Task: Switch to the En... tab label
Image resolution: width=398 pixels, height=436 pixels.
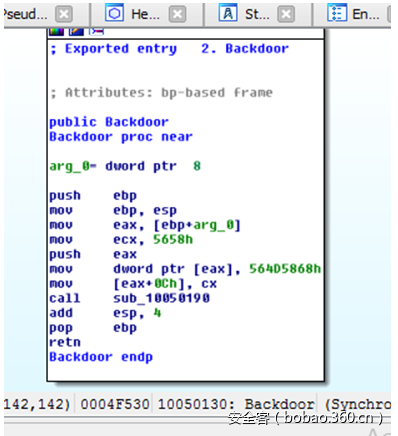Action: [366, 14]
